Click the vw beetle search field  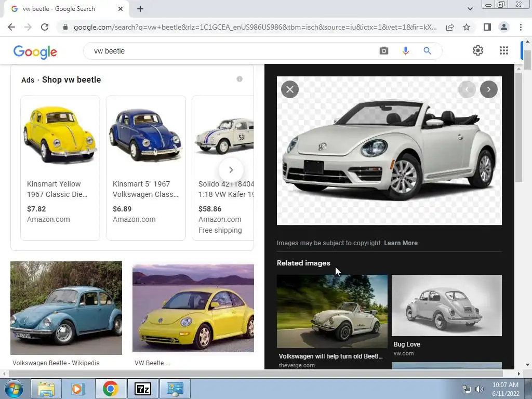click(231, 51)
